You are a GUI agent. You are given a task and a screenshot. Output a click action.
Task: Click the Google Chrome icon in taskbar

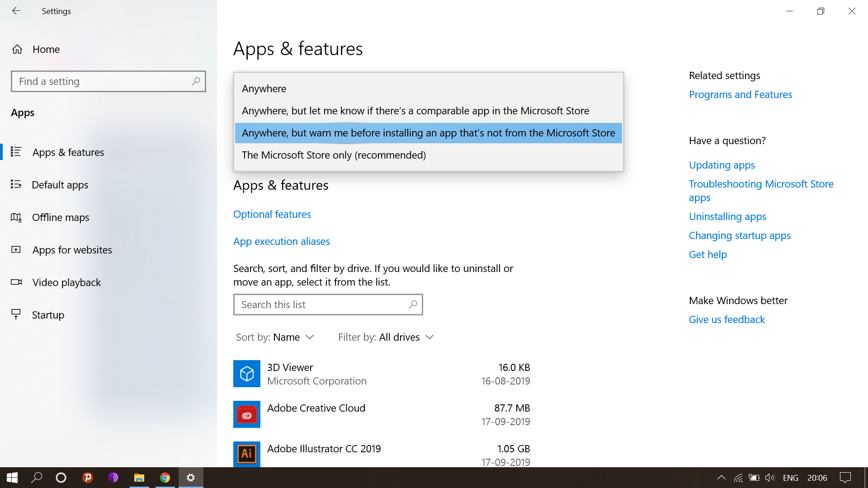[x=165, y=477]
